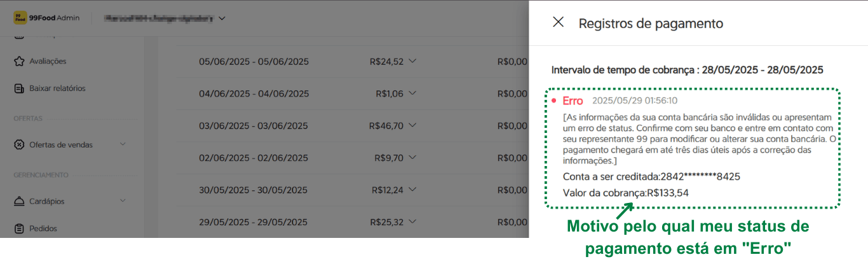This screenshot has height=264, width=868.
Task: Select the 30/05/2025 billing period row
Action: [x=253, y=190]
